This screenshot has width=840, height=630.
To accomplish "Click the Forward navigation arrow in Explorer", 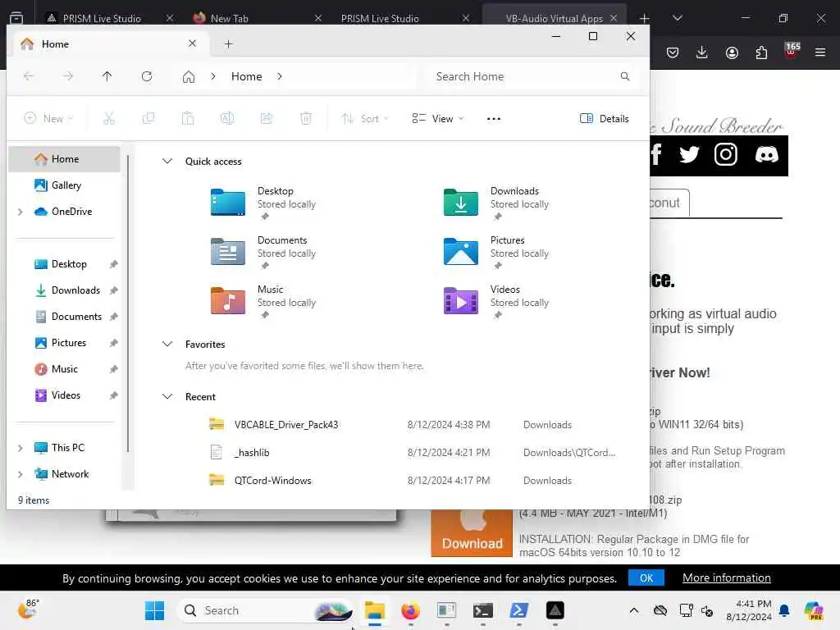I will pos(68,76).
